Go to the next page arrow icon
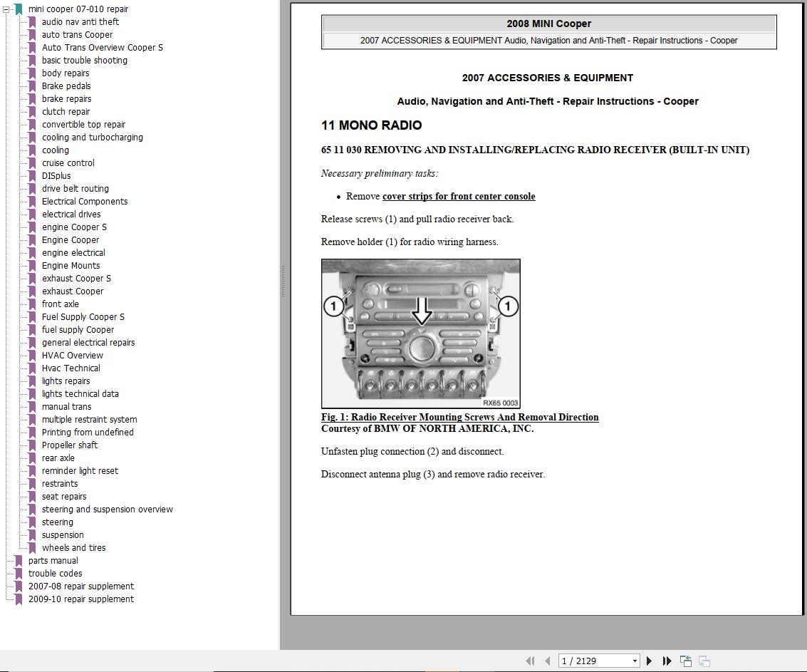This screenshot has height=672, width=807. (x=649, y=661)
